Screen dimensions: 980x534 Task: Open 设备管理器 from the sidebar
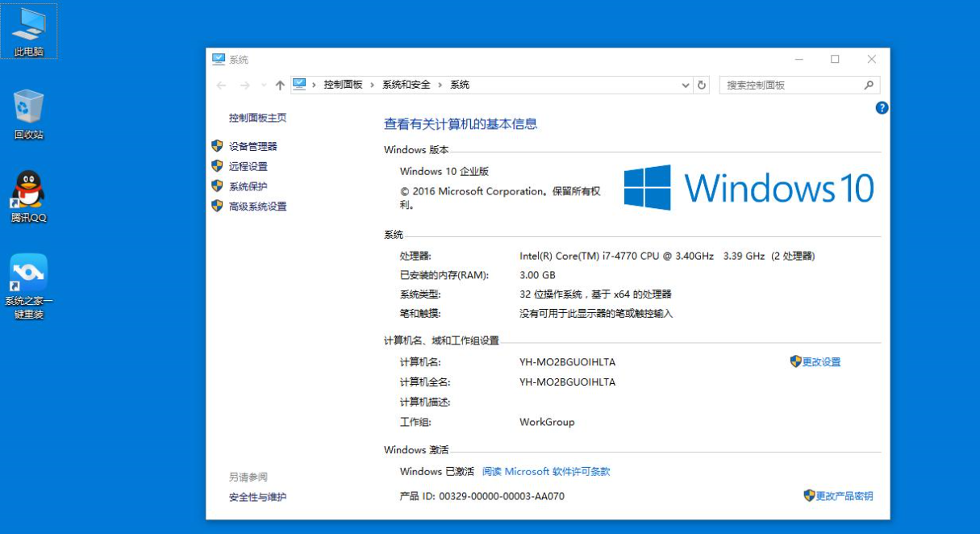255,146
